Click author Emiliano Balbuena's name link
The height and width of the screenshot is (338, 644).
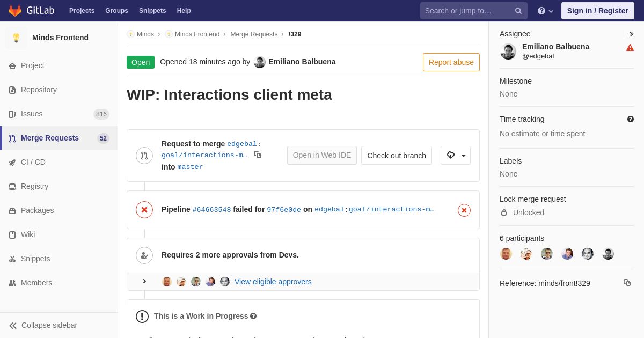(302, 62)
